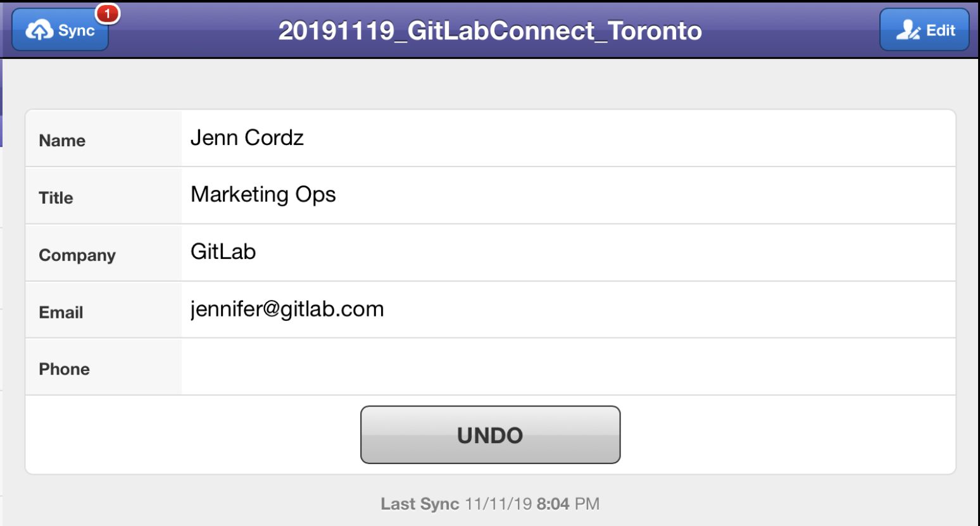Select the Title field Marketing Ops
This screenshot has height=526, width=980.
[263, 195]
